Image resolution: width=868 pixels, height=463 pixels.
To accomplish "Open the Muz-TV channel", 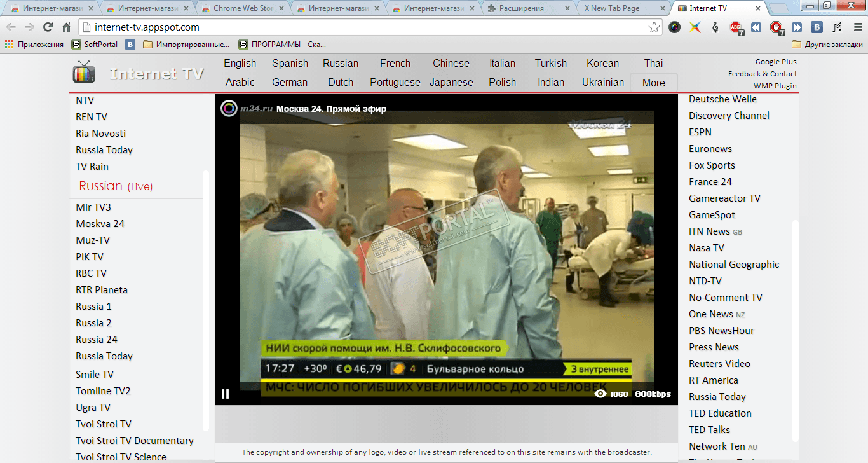I will point(93,240).
